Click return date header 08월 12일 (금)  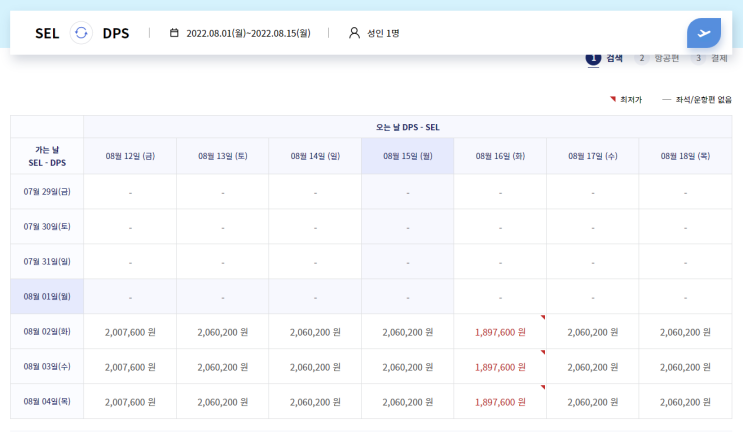(130, 156)
